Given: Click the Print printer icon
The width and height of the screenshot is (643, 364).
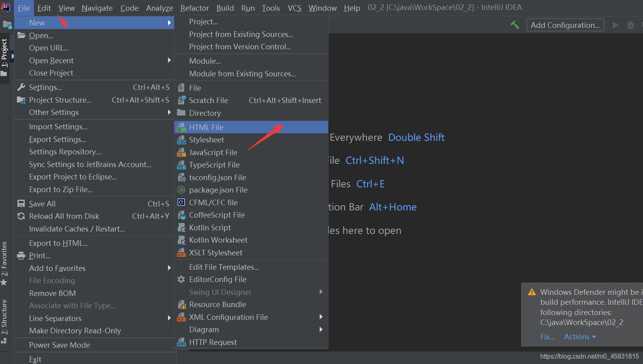Looking at the screenshot, I should coord(21,256).
